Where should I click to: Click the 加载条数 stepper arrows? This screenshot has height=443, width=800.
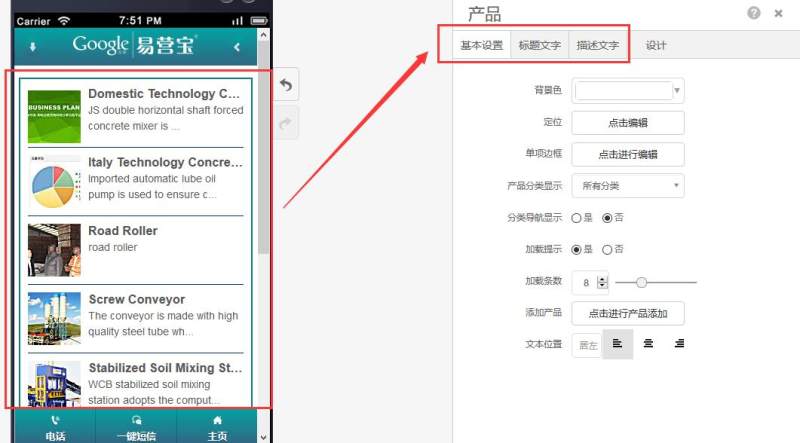(x=603, y=282)
